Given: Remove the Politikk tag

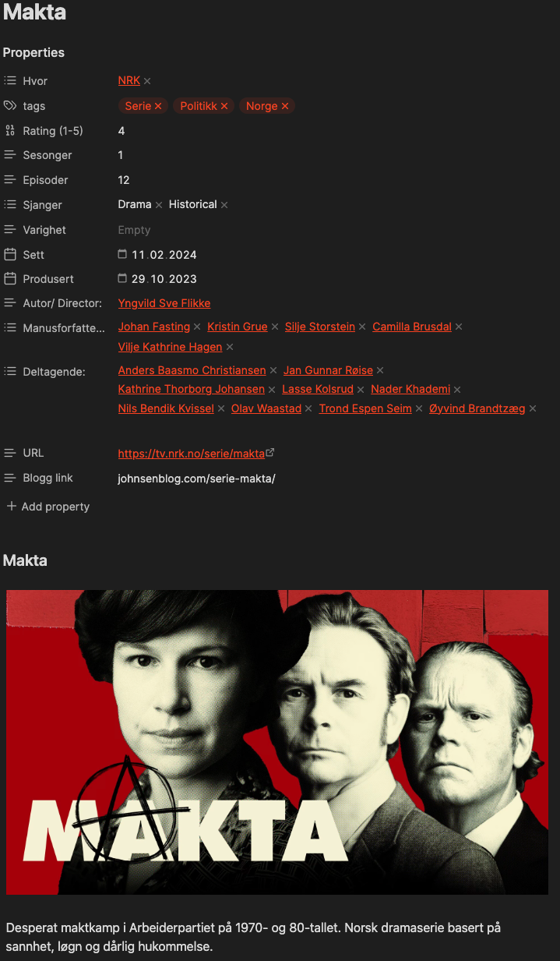Looking at the screenshot, I should [x=224, y=106].
